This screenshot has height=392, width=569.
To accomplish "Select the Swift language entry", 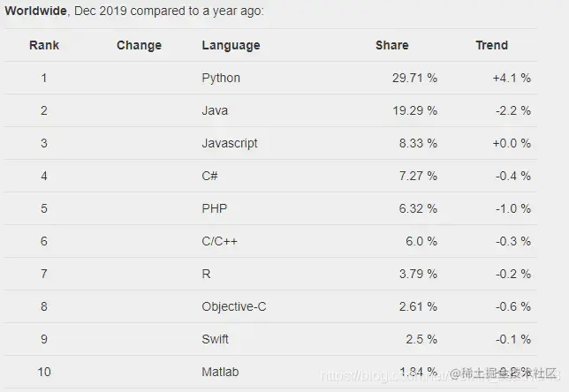I will pos(215,339).
